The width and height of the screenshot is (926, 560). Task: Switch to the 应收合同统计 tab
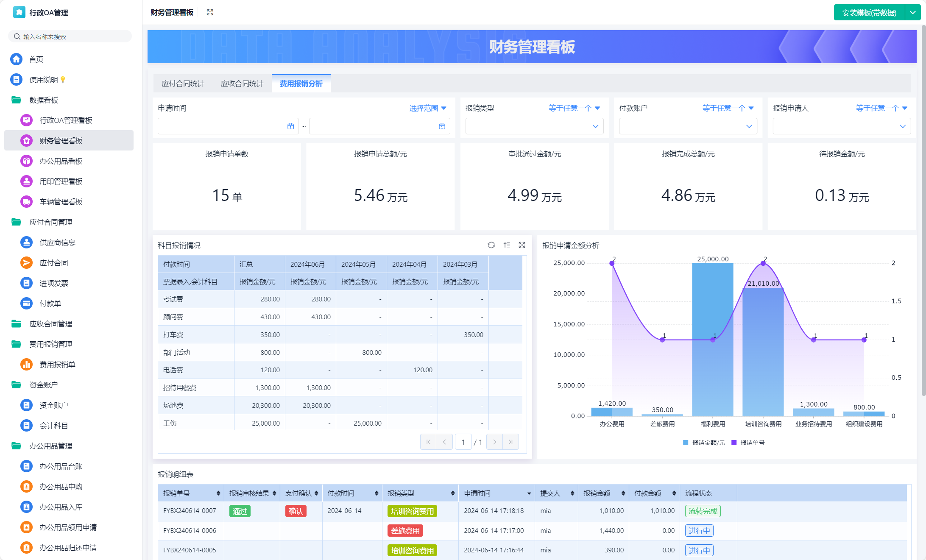pos(242,84)
